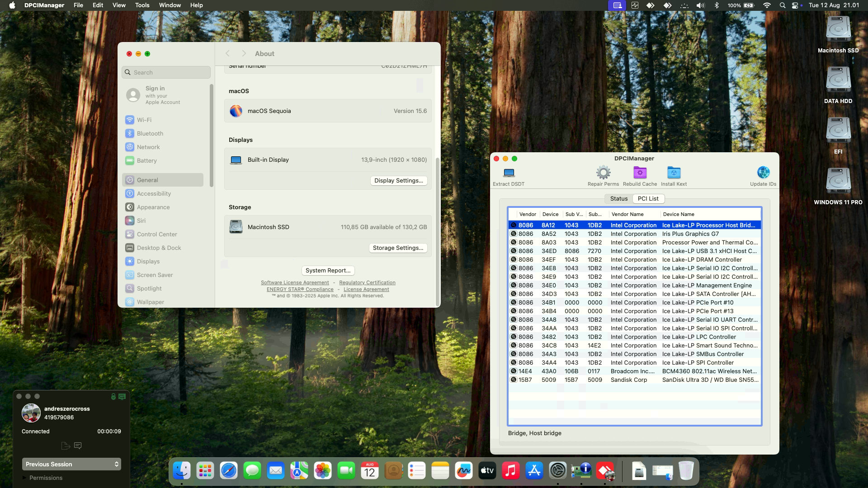Open the Software License Agreement link
Screen dimensions: 868x488
295,283
